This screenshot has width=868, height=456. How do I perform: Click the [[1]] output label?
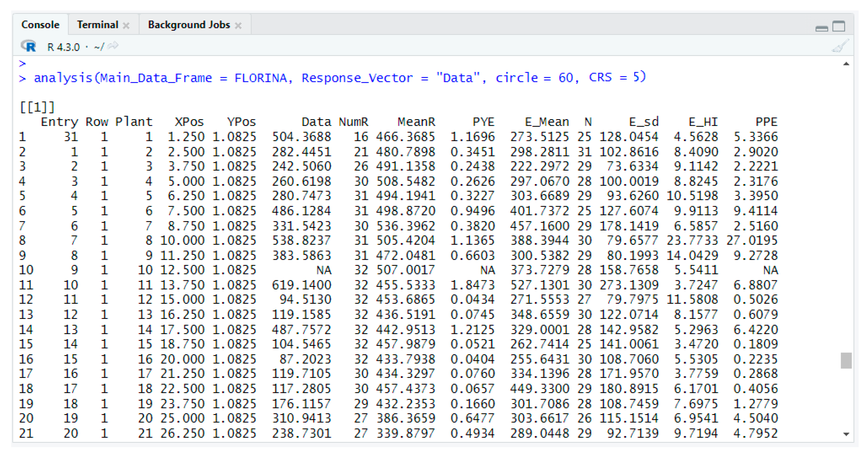37,107
